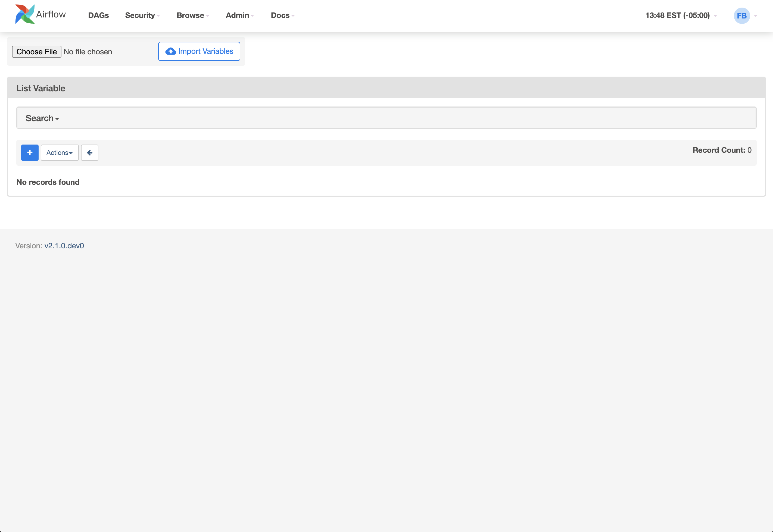Click the Record Count label
This screenshot has width=773, height=532.
coord(719,150)
